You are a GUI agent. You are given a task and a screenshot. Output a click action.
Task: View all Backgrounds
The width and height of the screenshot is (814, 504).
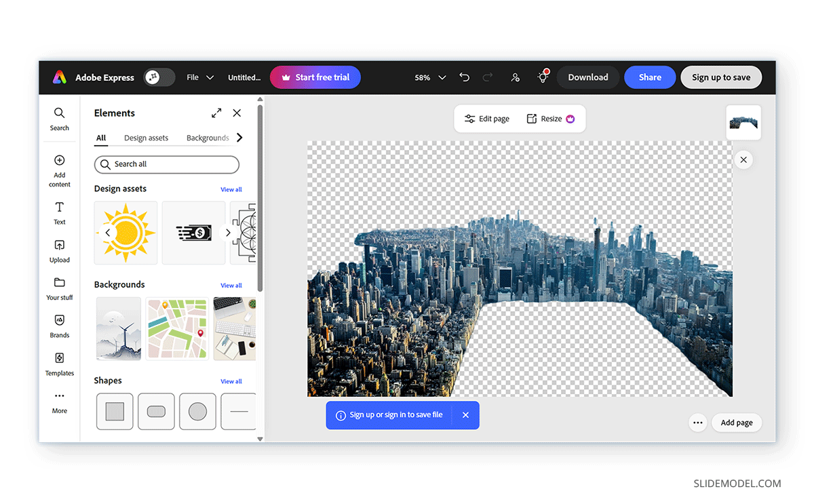point(231,286)
